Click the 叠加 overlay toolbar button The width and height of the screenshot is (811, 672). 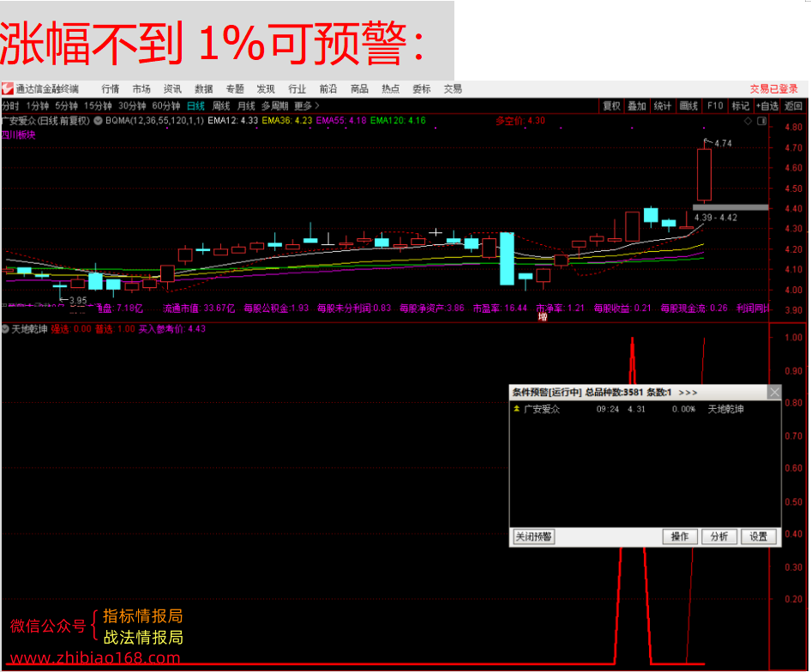click(637, 106)
